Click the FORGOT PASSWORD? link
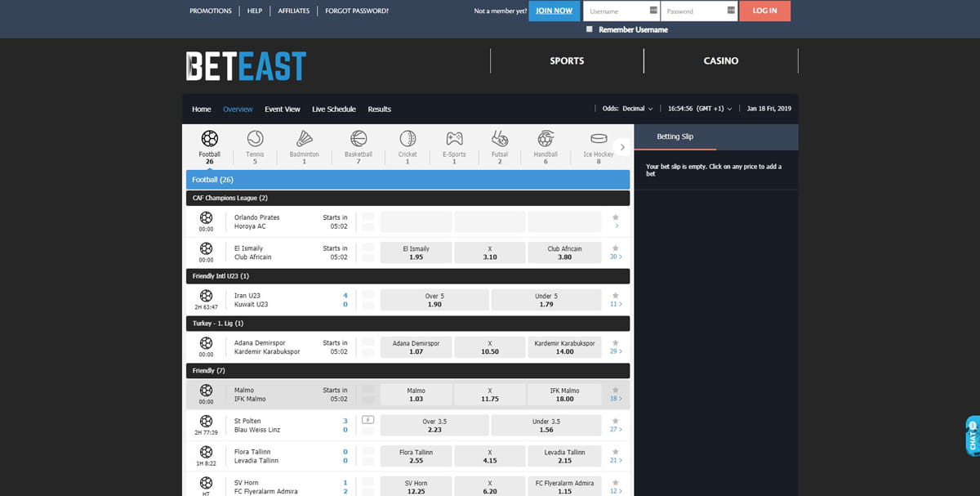 pyautogui.click(x=357, y=11)
